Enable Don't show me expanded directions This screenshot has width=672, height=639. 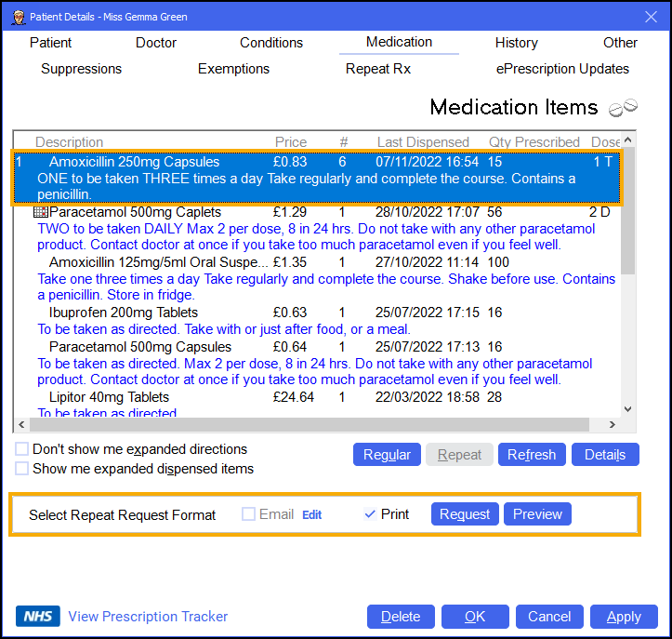click(22, 449)
